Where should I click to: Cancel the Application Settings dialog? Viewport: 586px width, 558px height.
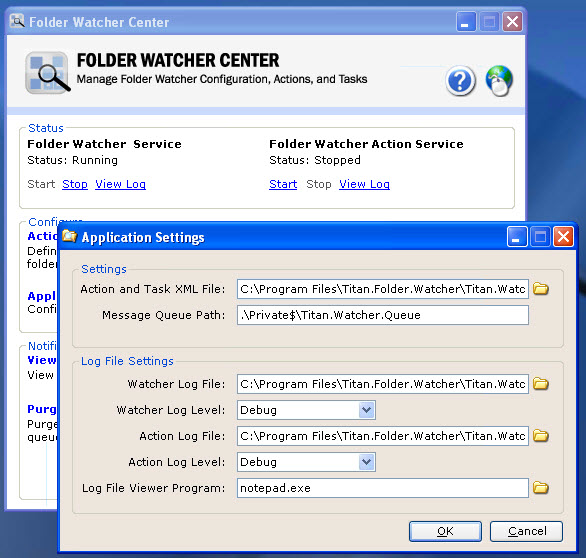(526, 531)
